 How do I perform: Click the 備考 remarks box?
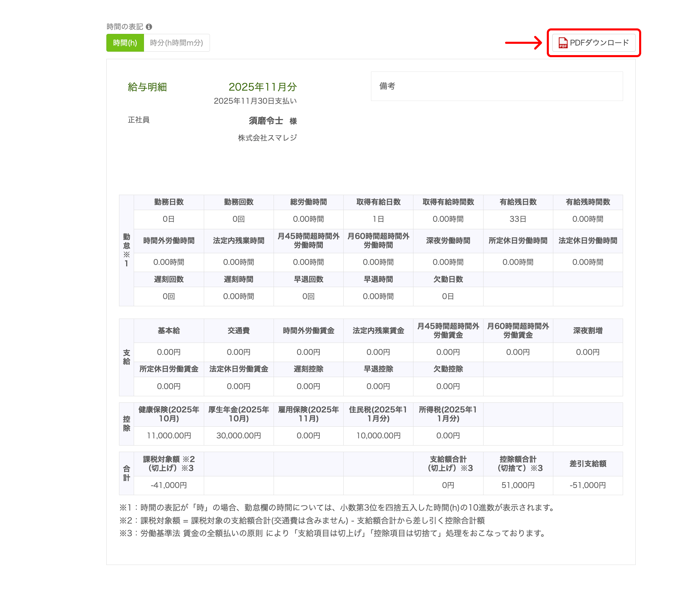497,86
